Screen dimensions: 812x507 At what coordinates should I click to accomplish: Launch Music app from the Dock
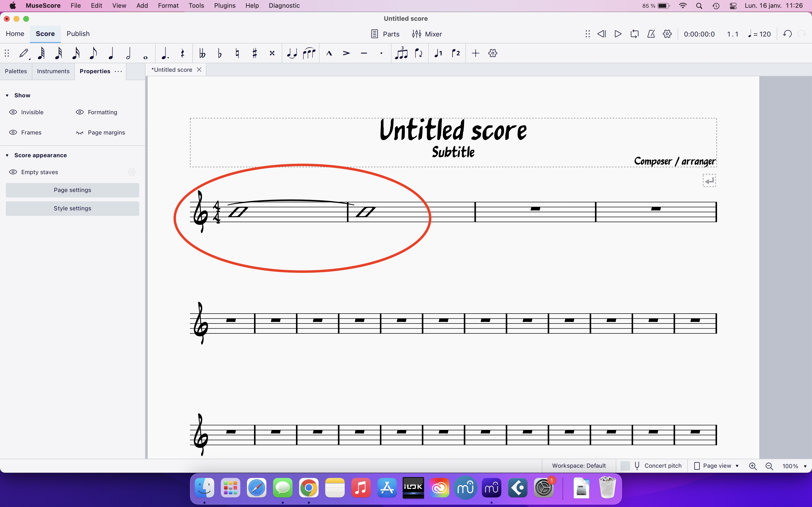361,488
